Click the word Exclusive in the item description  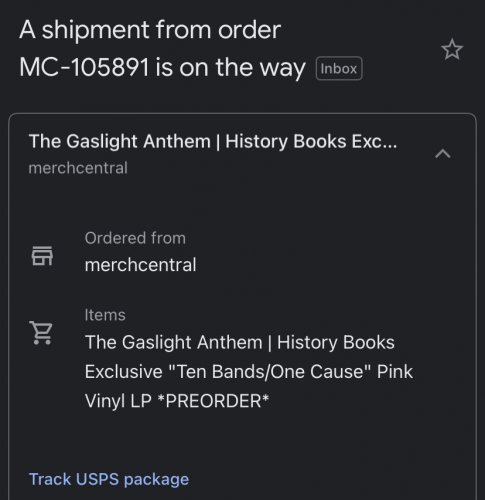[123, 371]
